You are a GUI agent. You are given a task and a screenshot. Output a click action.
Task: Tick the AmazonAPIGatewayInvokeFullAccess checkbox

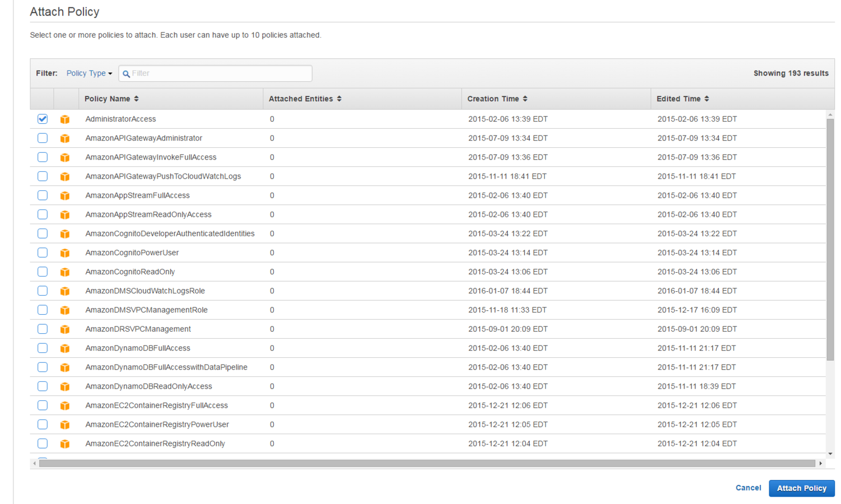tap(43, 157)
